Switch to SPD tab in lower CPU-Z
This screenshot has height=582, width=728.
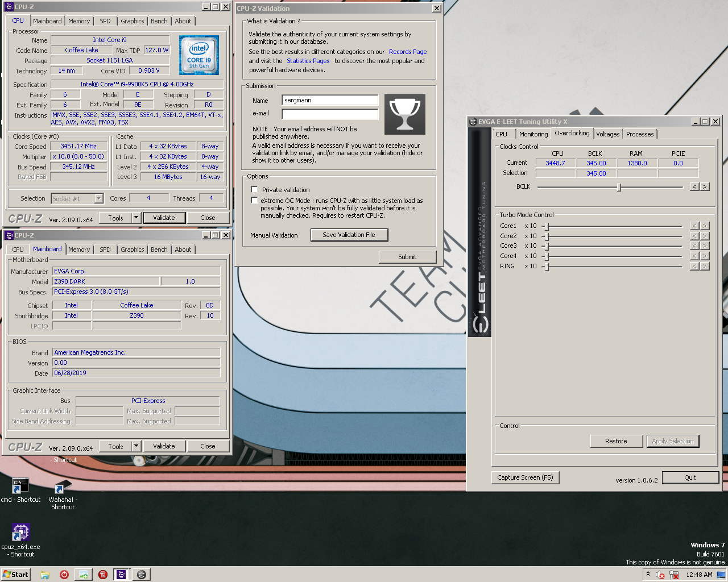(105, 250)
